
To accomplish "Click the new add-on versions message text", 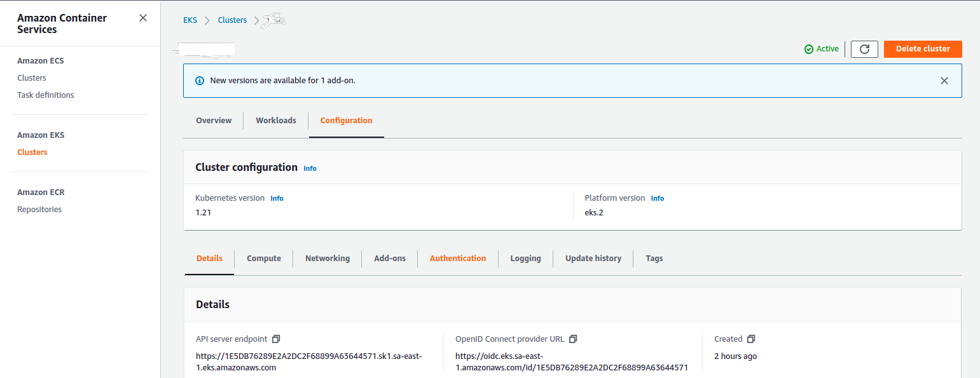I will [x=283, y=81].
